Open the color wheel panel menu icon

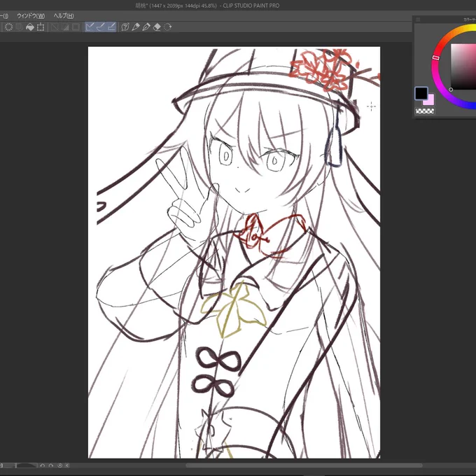click(x=418, y=20)
